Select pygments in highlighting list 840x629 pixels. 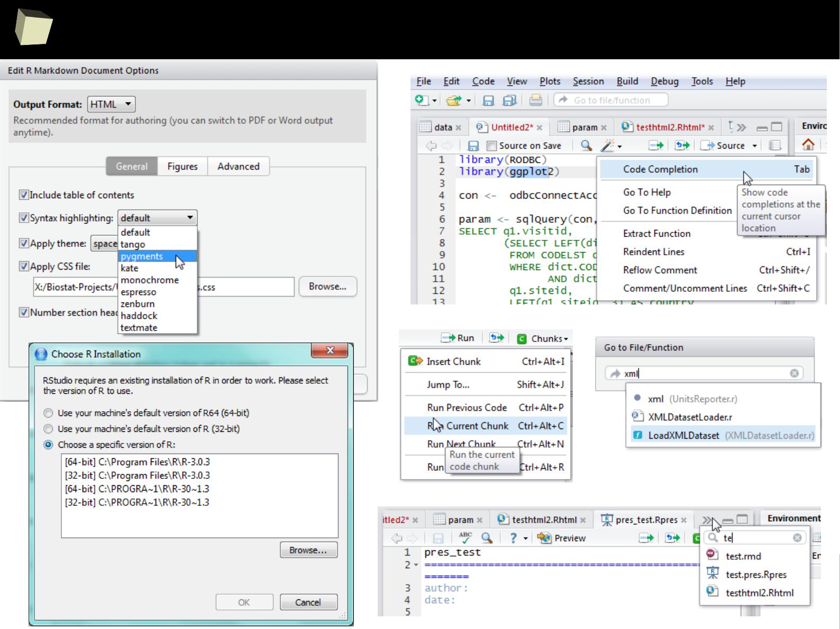point(158,256)
